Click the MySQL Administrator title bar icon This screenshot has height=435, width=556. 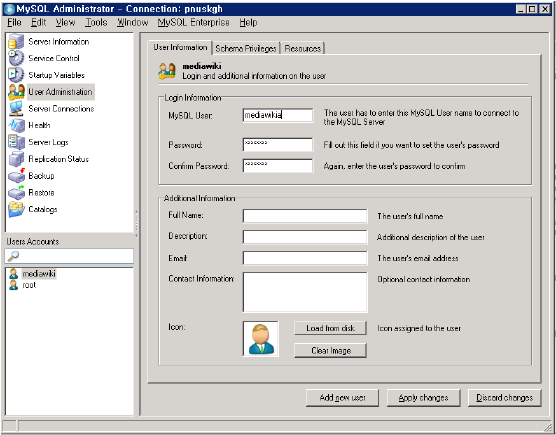tap(10, 9)
